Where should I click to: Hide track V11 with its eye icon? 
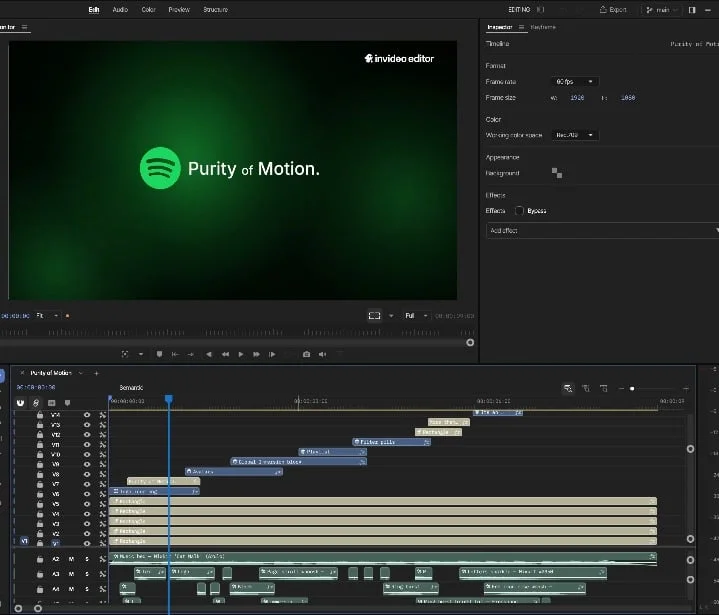(x=87, y=444)
